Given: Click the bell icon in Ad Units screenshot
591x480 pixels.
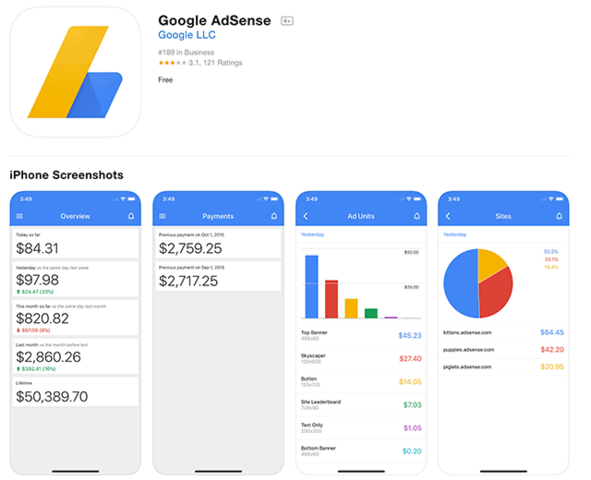Looking at the screenshot, I should click(417, 216).
